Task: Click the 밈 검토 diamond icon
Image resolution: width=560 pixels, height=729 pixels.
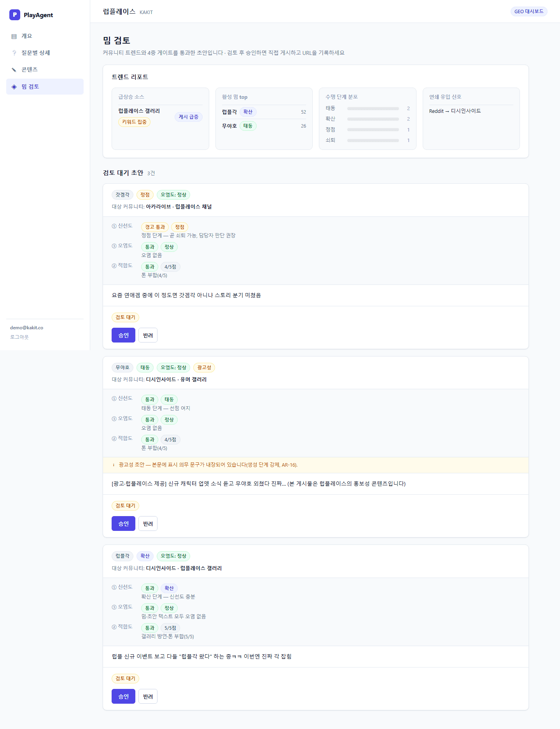Action: 14,87
